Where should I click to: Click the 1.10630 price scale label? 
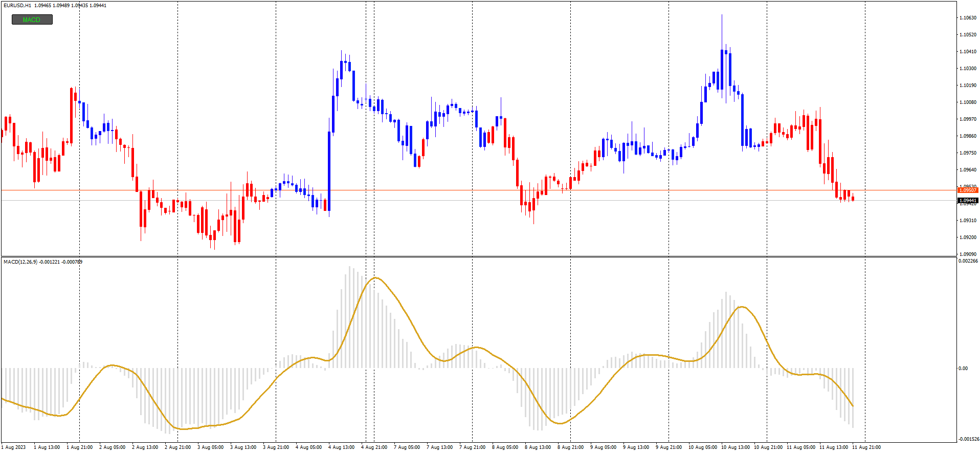pyautogui.click(x=968, y=18)
